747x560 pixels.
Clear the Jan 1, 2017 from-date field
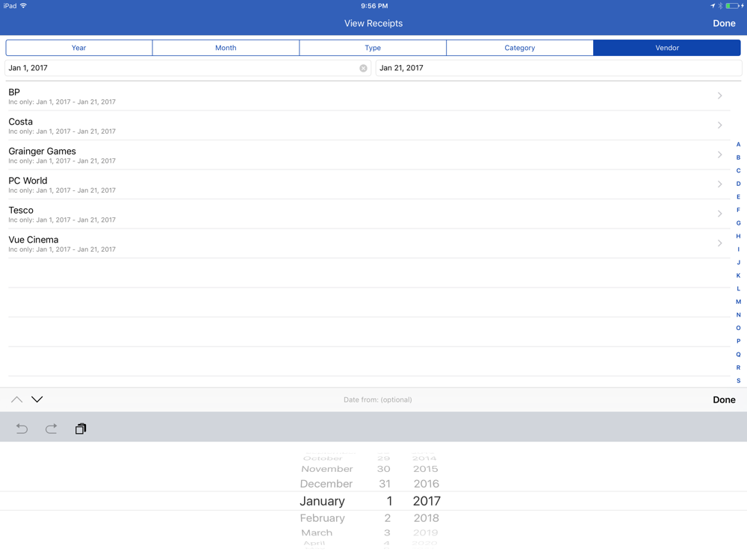pos(363,68)
